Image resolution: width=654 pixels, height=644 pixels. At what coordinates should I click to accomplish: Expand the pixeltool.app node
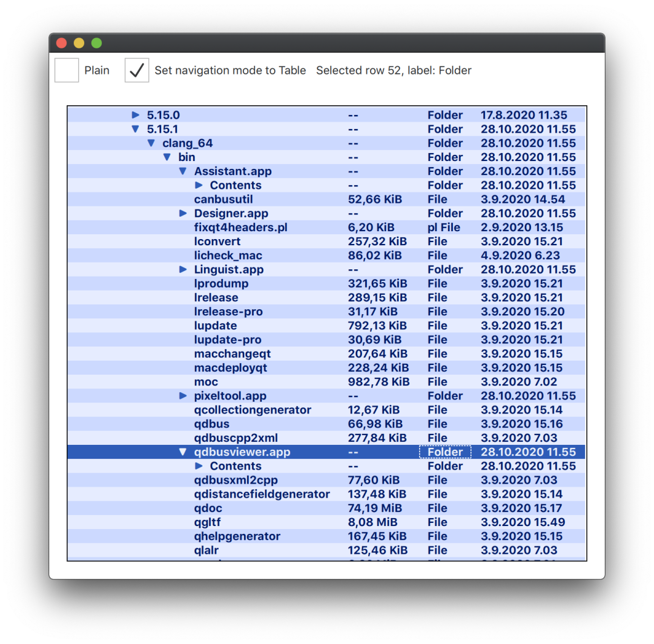point(183,396)
